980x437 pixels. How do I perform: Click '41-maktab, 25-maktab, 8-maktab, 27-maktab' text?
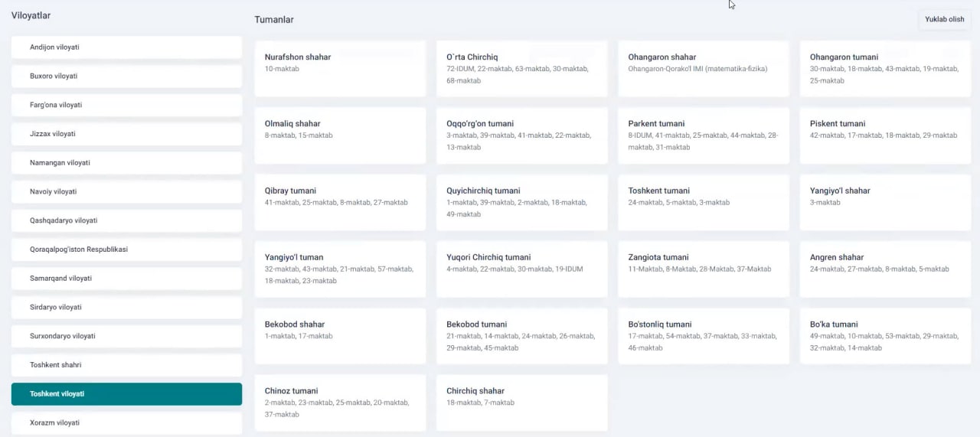click(x=336, y=203)
